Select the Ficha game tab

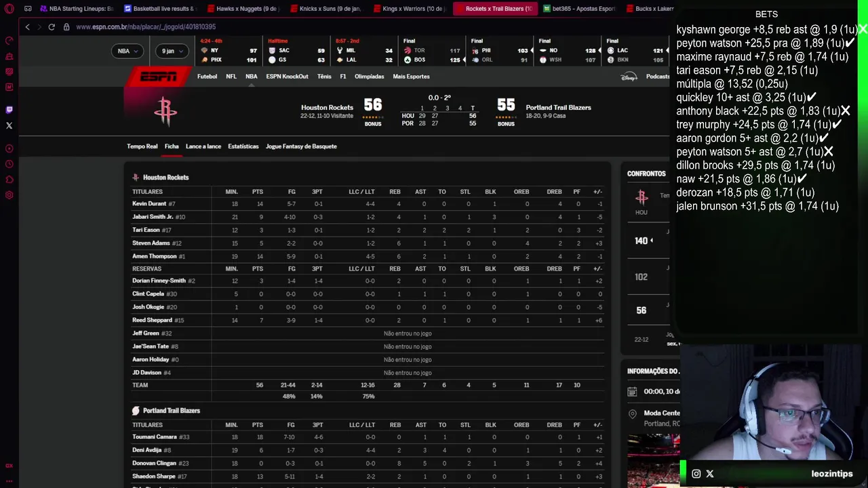point(172,146)
